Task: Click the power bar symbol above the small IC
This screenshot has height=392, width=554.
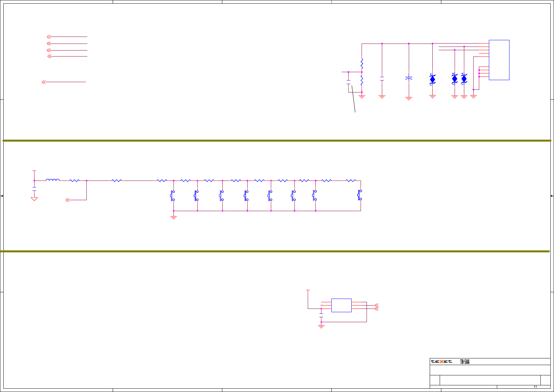Action: click(x=308, y=290)
